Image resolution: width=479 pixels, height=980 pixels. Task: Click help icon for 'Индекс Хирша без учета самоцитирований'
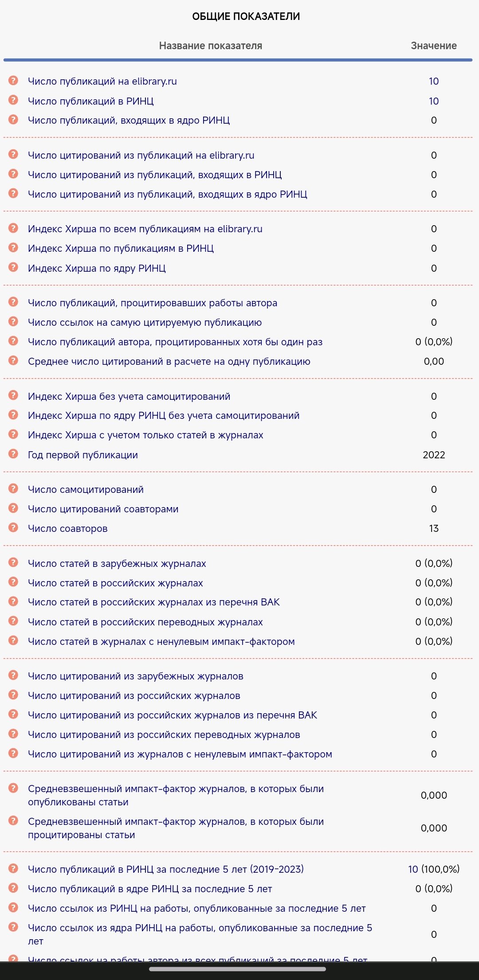click(x=13, y=395)
